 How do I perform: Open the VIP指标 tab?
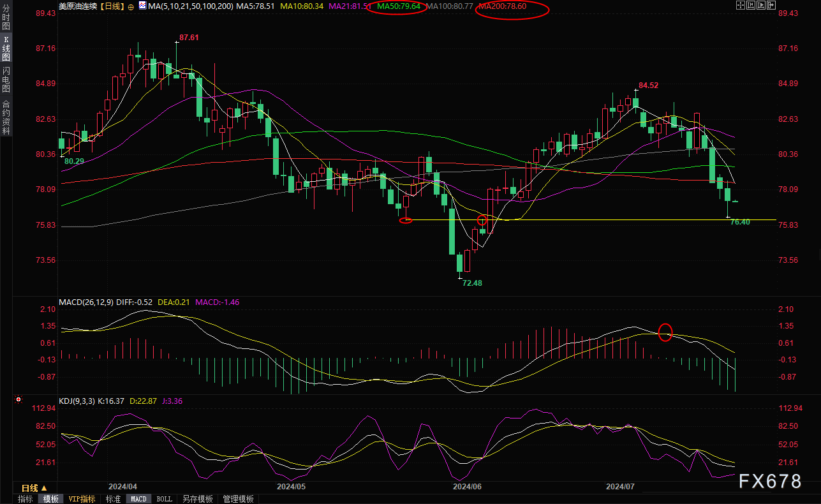(x=82, y=499)
